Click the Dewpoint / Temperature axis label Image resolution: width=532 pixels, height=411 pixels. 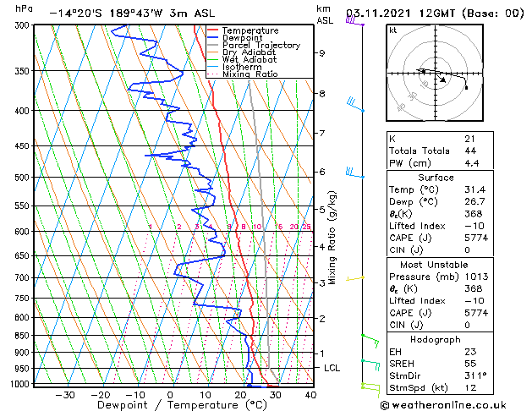[x=170, y=406]
